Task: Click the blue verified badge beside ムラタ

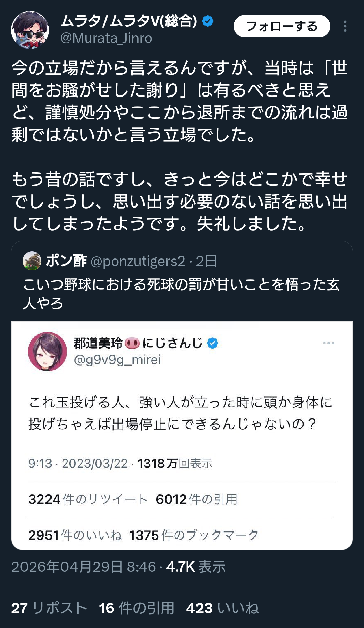Action: click(x=208, y=21)
